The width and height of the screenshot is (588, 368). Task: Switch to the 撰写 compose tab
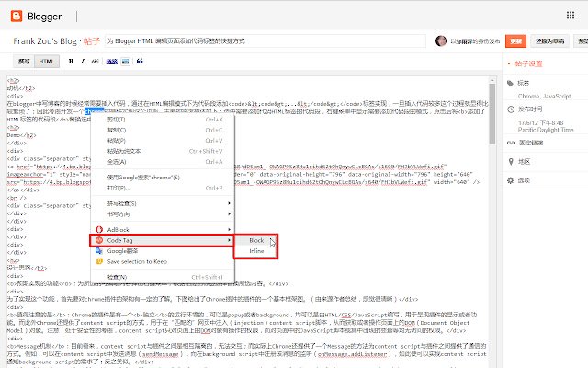tap(24, 62)
